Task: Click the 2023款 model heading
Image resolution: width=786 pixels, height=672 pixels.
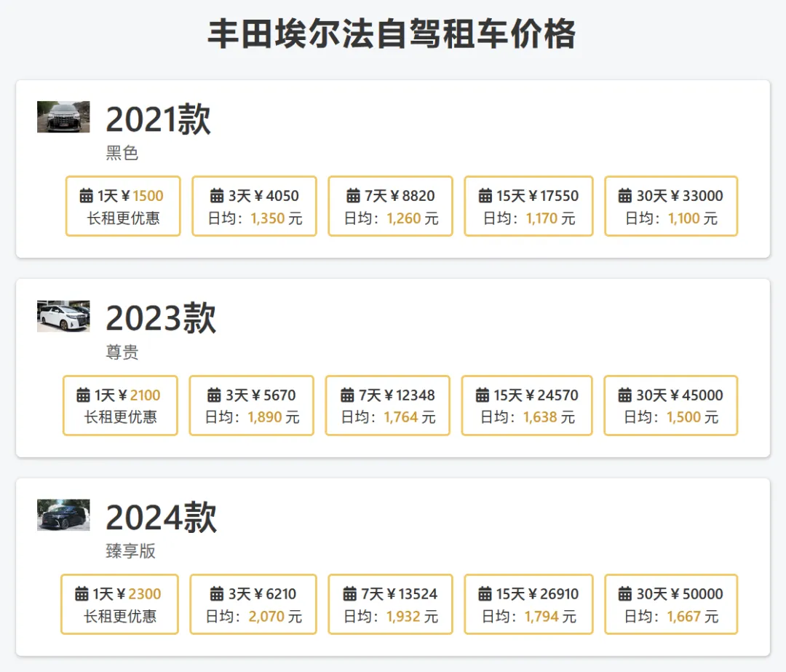Action: pyautogui.click(x=161, y=318)
